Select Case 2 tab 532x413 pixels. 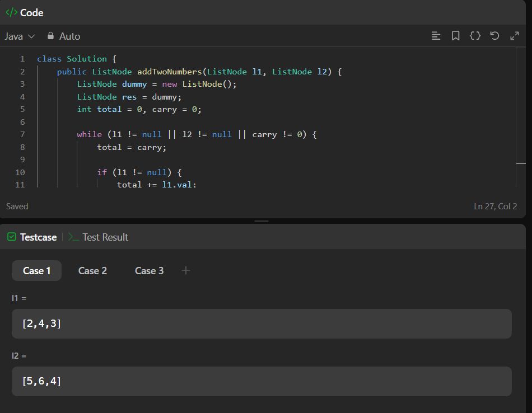point(92,271)
